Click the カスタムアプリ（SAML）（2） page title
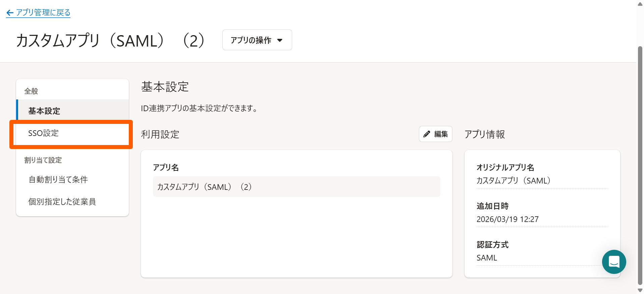Image resolution: width=644 pixels, height=294 pixels. (110, 41)
